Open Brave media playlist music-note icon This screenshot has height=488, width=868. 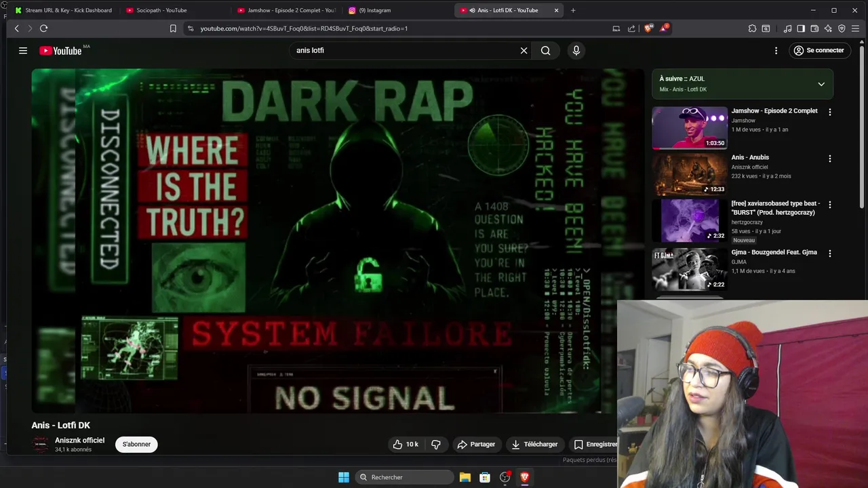point(787,28)
